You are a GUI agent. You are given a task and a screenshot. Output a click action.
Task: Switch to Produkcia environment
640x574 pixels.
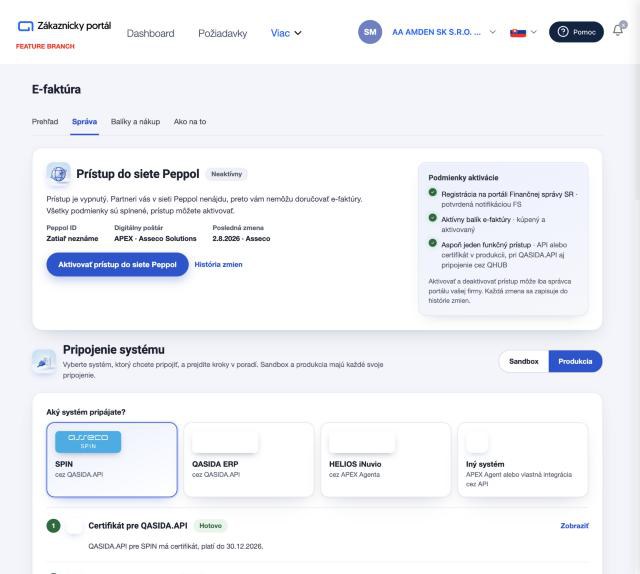click(x=575, y=361)
